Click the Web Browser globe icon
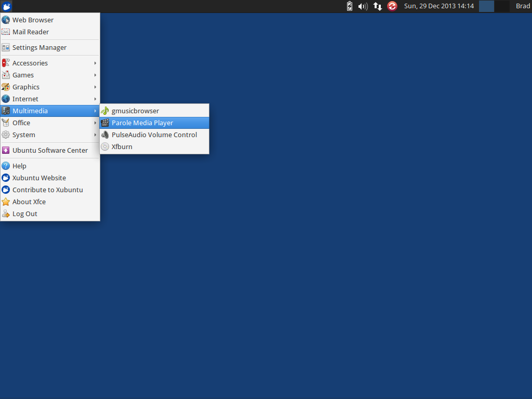This screenshot has width=532, height=399. 6,20
